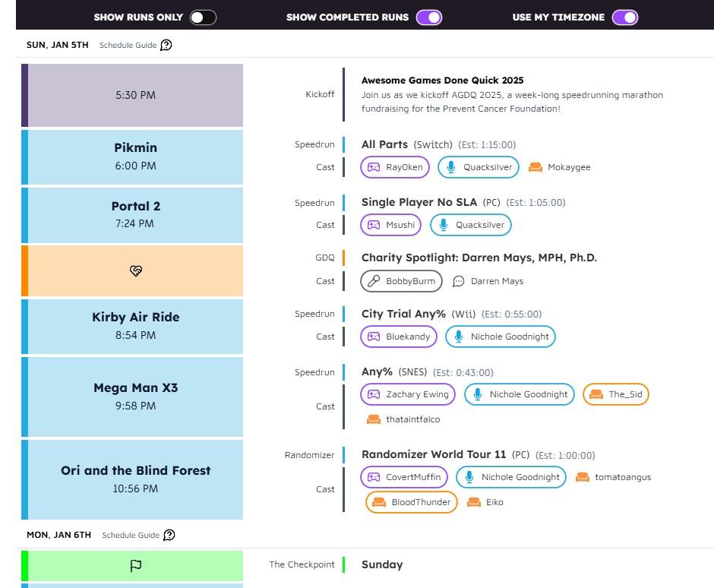
Task: Click Quacksilver's microphone icon in the Portal 2 cast
Action: (x=443, y=225)
